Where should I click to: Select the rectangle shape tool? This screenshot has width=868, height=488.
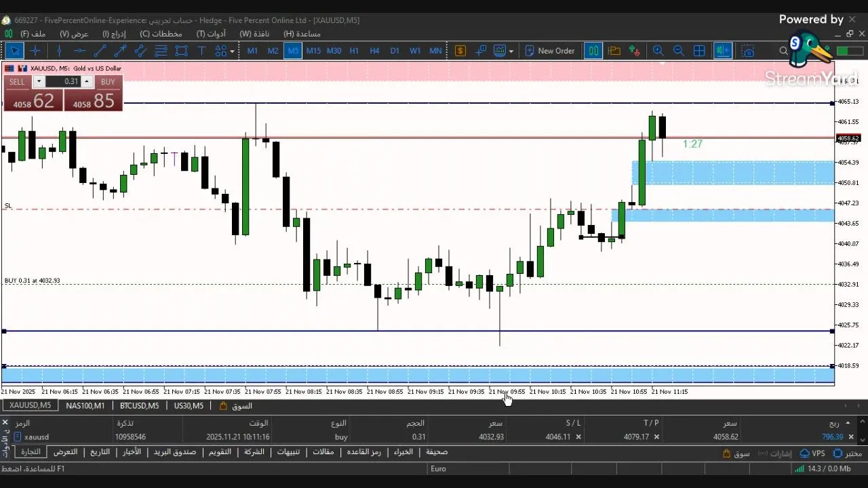[x=181, y=51]
